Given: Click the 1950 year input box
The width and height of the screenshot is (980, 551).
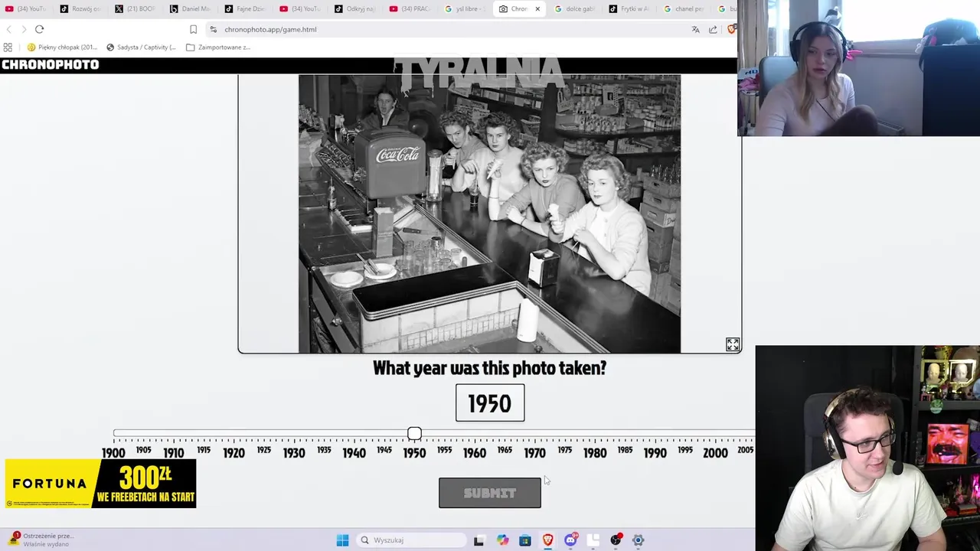Looking at the screenshot, I should coord(490,403).
